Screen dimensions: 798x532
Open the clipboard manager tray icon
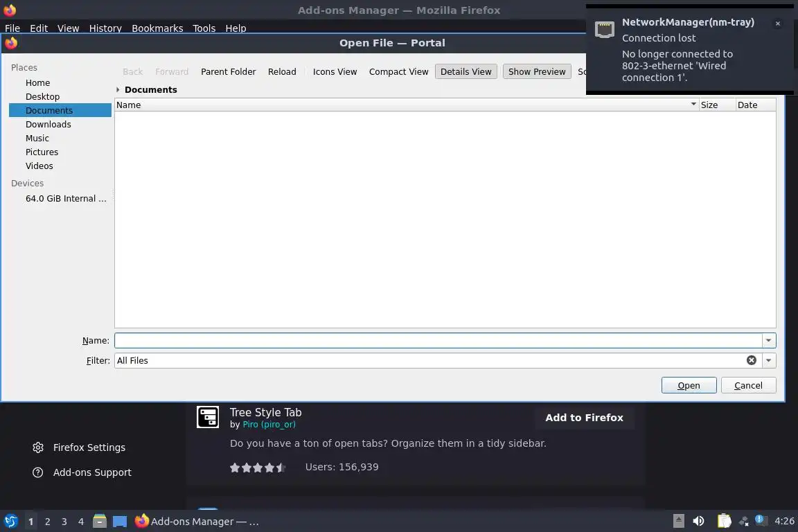pos(724,521)
